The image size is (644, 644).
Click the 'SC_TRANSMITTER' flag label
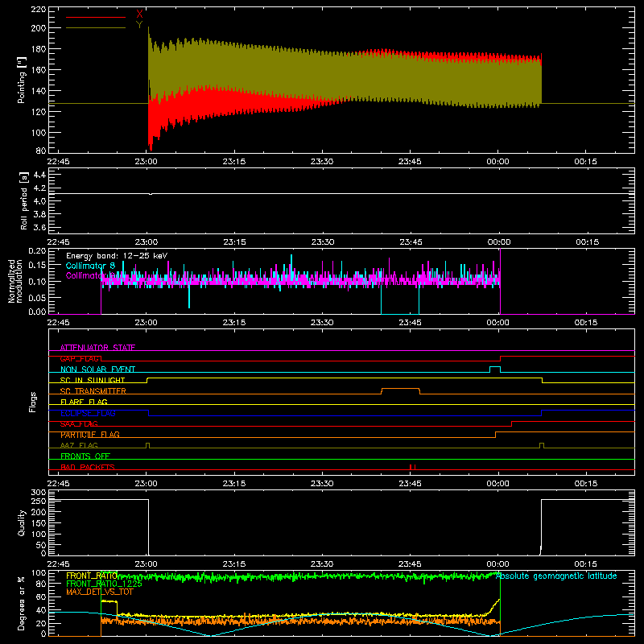point(93,391)
